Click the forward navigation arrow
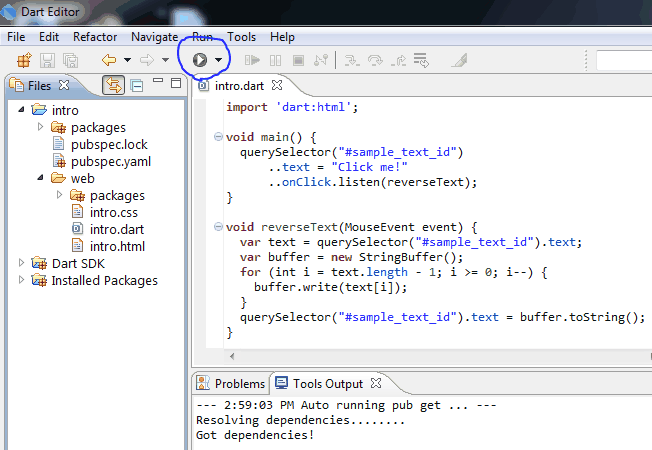The width and height of the screenshot is (652, 450). point(147,60)
